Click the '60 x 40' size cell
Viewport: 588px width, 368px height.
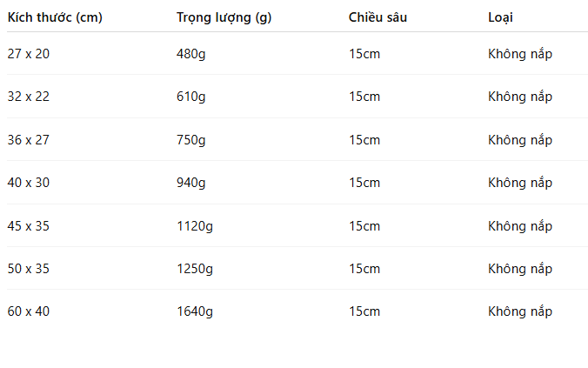pos(29,311)
